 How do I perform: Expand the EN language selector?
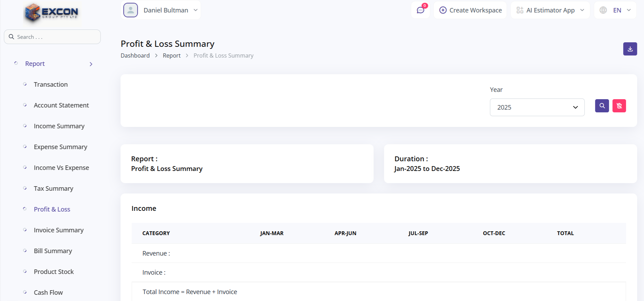point(621,10)
